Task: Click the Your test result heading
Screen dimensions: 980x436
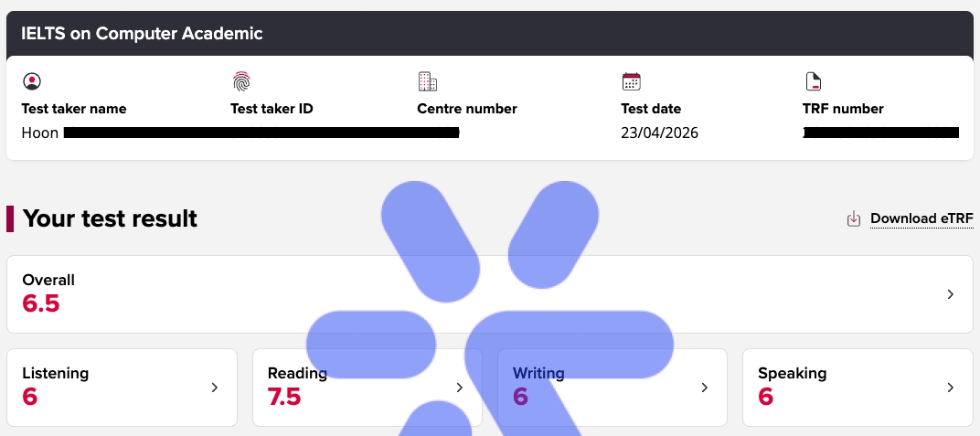Action: (x=110, y=218)
